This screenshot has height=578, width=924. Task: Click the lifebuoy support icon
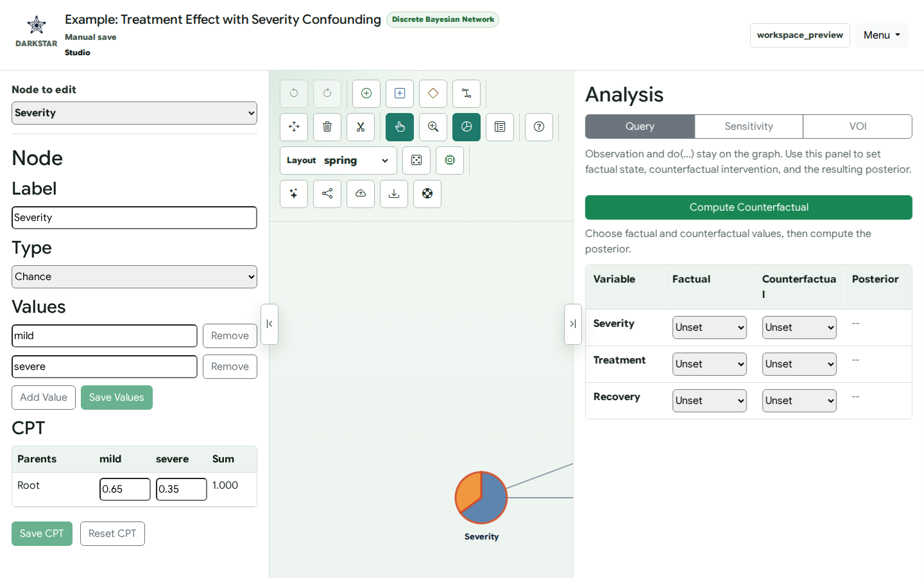427,194
